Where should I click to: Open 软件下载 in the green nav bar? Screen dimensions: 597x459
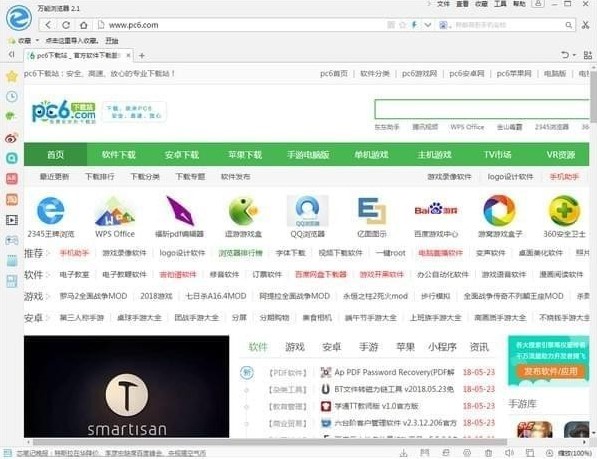(118, 155)
